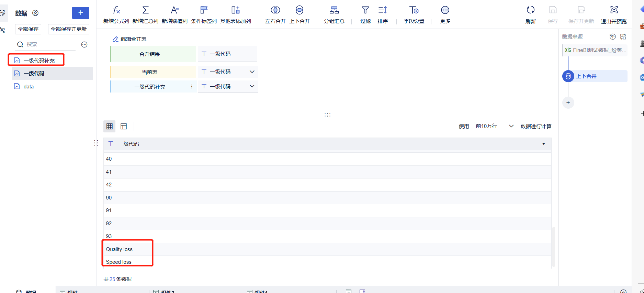Open the 左右合并 join tool
Image resolution: width=644 pixels, height=293 pixels.
(x=275, y=15)
